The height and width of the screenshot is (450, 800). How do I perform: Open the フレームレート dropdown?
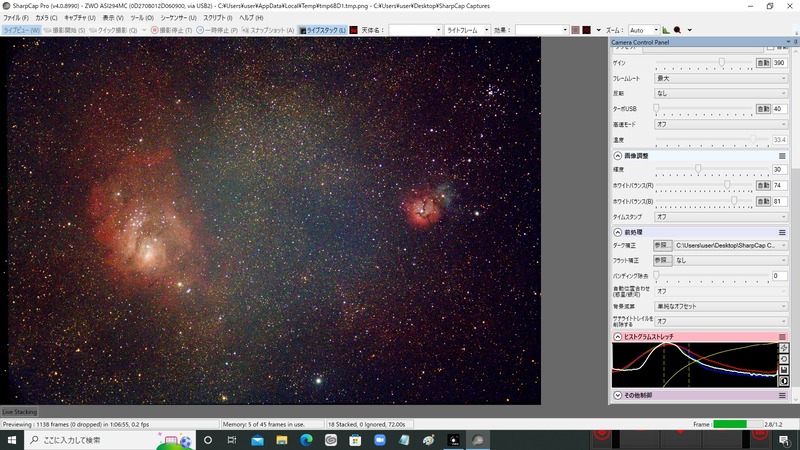pos(721,79)
